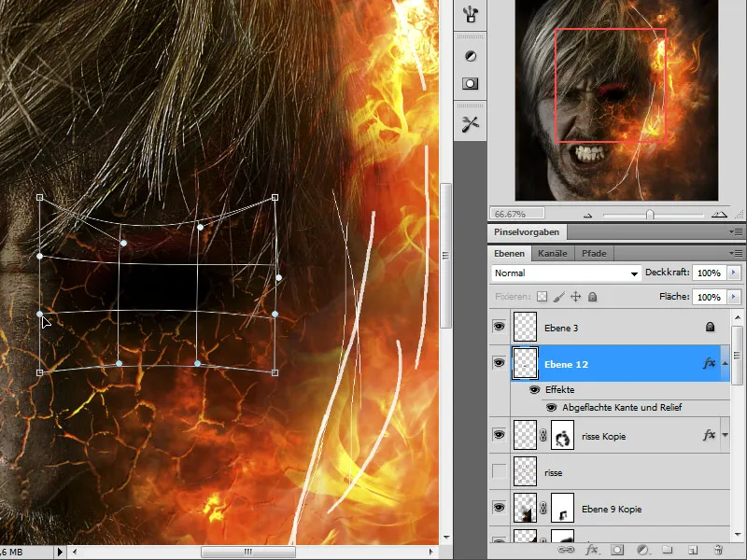Toggle lock image pixels brush icon
Viewport: 747px width, 560px height.
click(x=558, y=297)
